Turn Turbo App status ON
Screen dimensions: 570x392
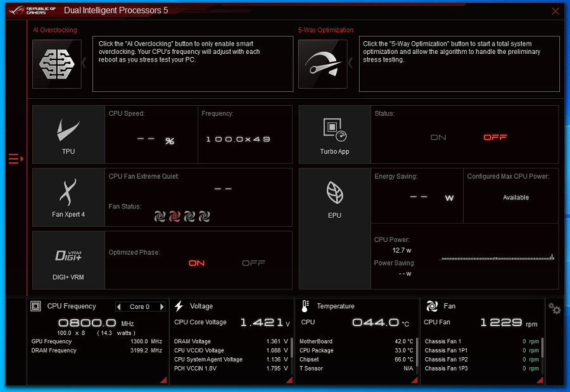click(x=438, y=137)
